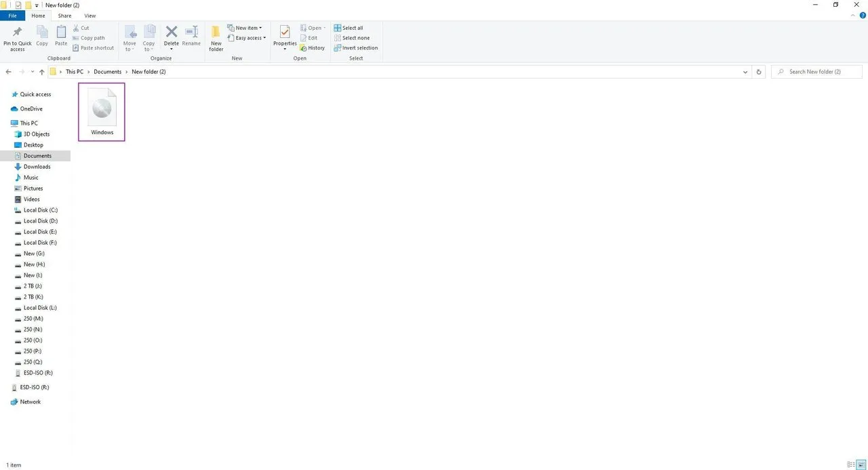868x470 pixels.
Task: Open the Easy access dropdown
Action: coord(246,38)
